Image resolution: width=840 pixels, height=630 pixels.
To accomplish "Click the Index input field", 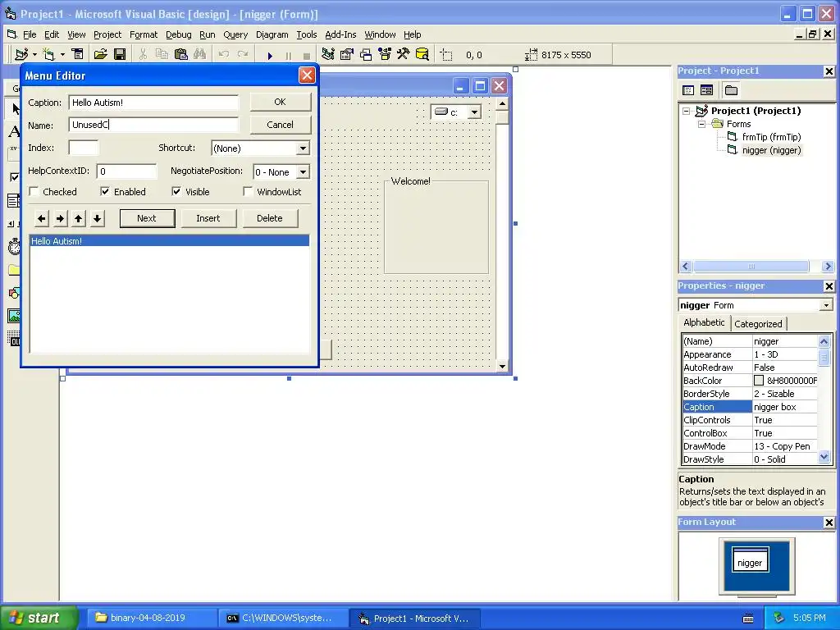I will [x=84, y=148].
